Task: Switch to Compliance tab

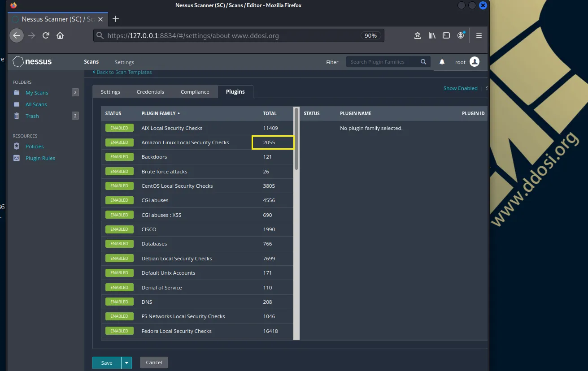Action: [x=195, y=92]
